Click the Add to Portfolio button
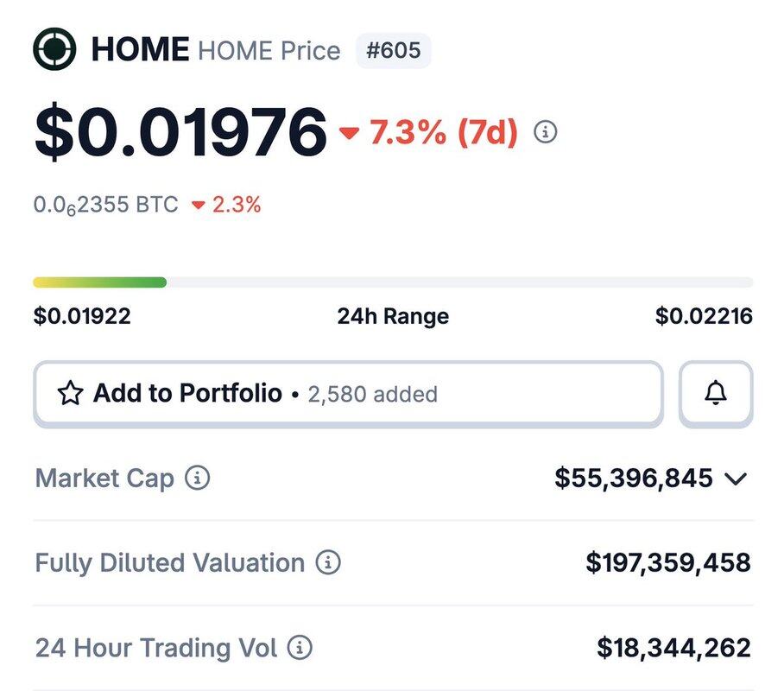This screenshot has height=691, width=784. (x=347, y=394)
